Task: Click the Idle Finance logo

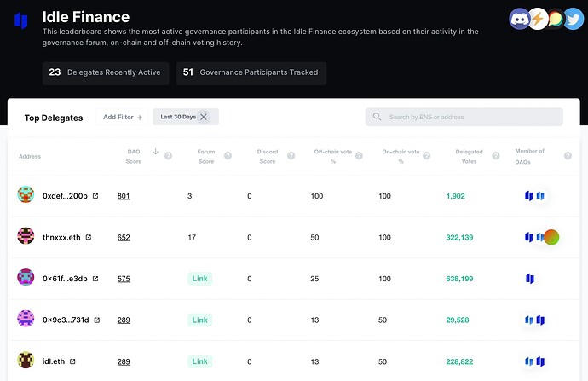Action: (x=21, y=20)
